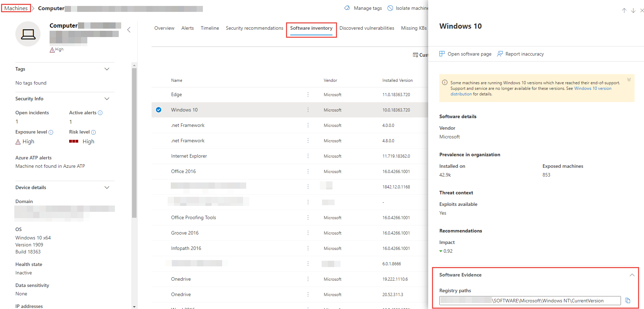The height and width of the screenshot is (309, 644).
Task: Collapse the Software Evidence section
Action: click(632, 275)
